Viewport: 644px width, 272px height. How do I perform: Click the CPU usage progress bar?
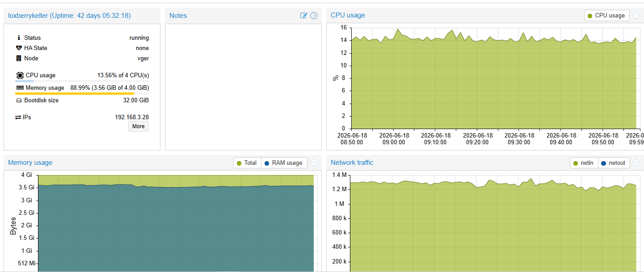point(82,81)
